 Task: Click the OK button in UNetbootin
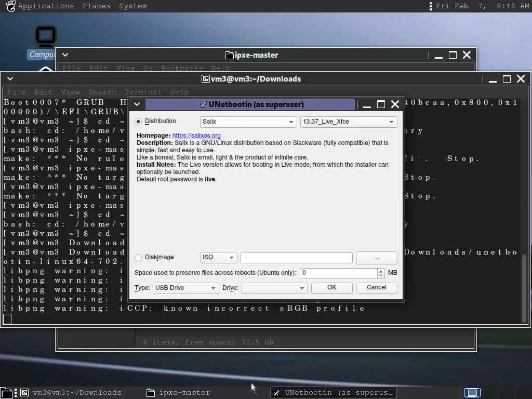331,287
